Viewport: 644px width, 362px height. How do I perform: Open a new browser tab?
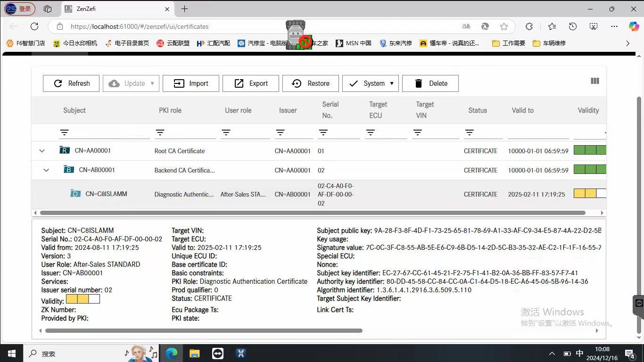(184, 8)
